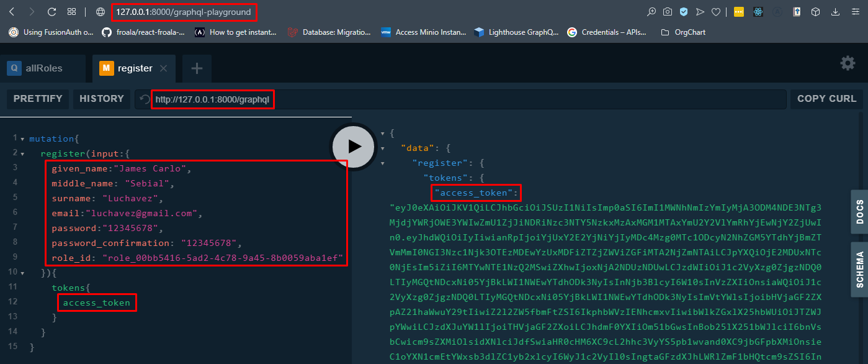Go forward in browser history
Screen dimensions: 868x364
[32, 12]
